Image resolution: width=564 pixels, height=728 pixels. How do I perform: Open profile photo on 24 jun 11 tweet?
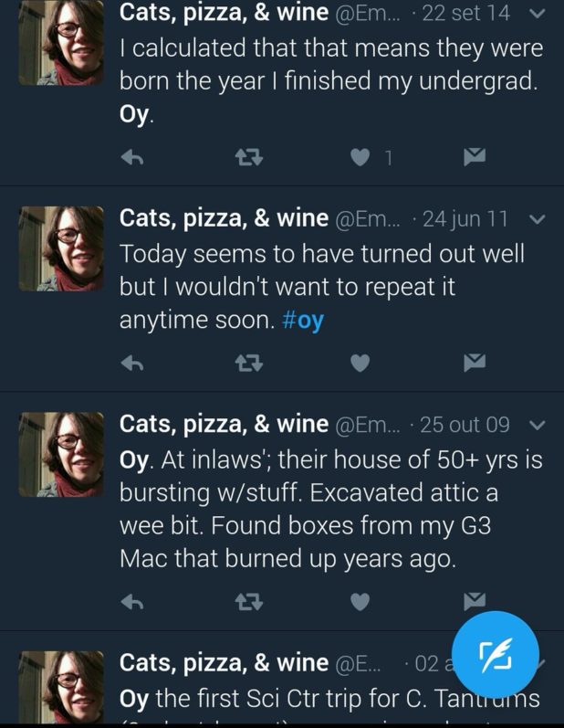(60, 248)
